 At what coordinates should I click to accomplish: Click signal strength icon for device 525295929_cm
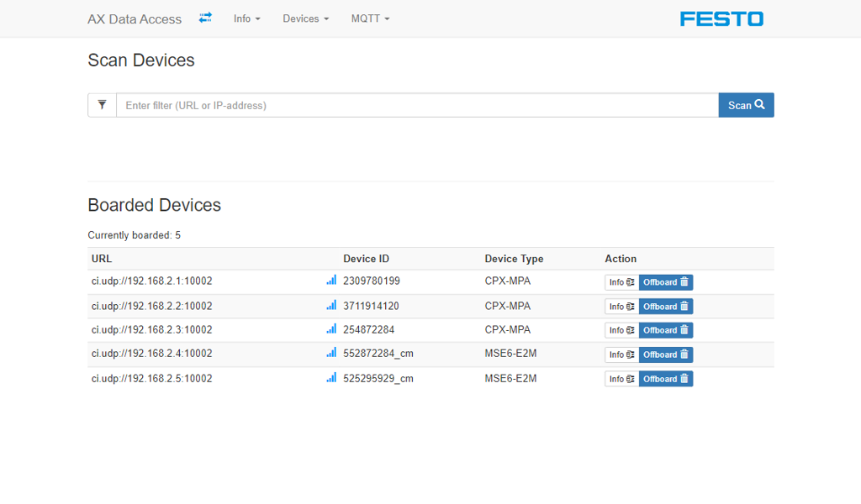coord(331,378)
